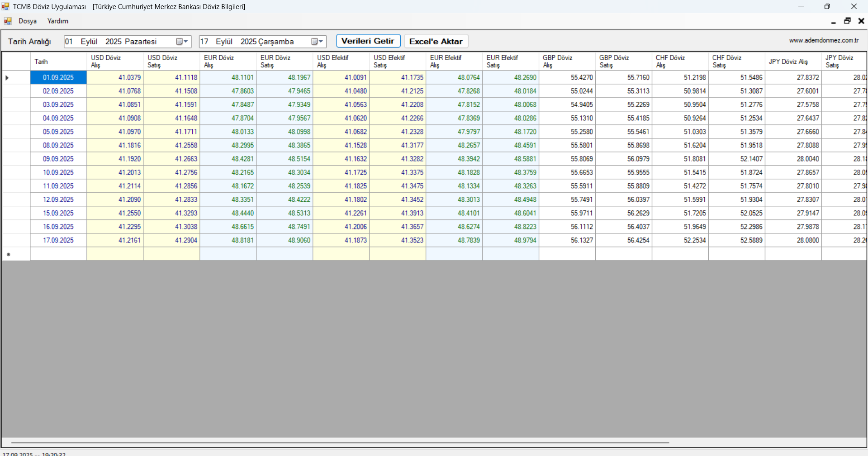This screenshot has height=456, width=868.
Task: Close the TCMB Döviz Uygulaması window
Action: pos(854,6)
